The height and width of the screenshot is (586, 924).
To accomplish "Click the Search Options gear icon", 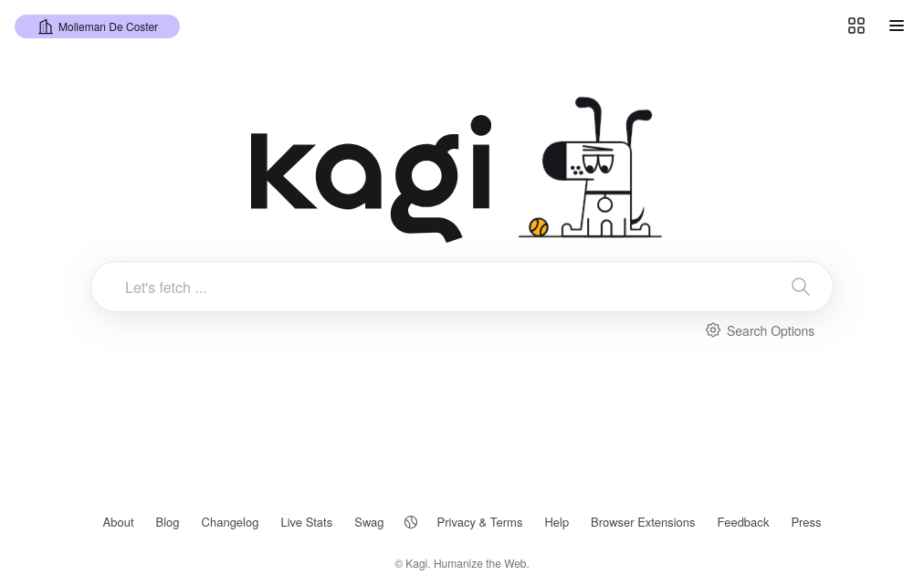I will pos(712,330).
